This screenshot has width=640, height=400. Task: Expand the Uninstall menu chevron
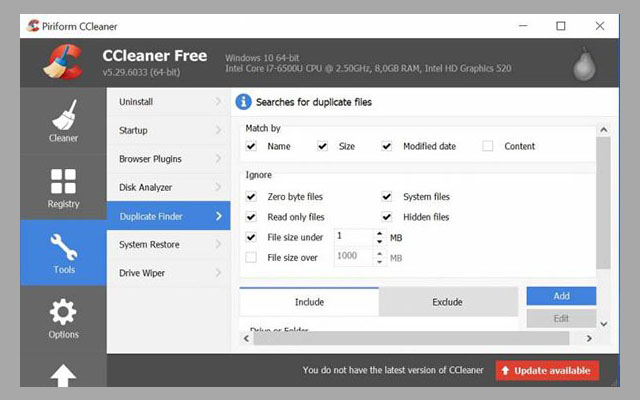(218, 102)
